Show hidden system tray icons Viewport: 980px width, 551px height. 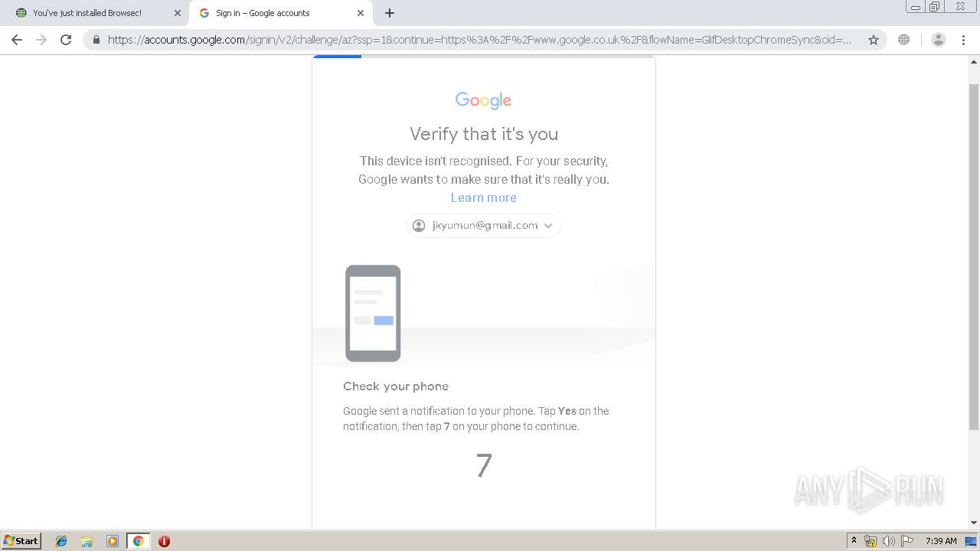click(x=854, y=541)
